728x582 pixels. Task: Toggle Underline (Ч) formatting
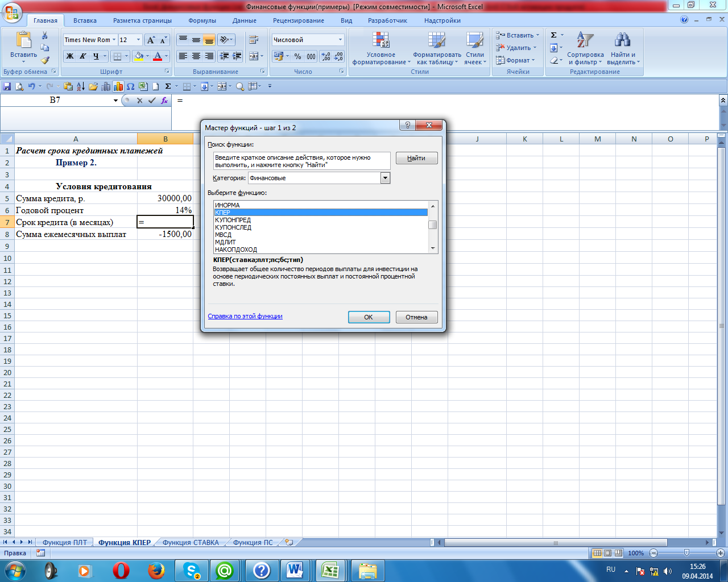point(96,56)
